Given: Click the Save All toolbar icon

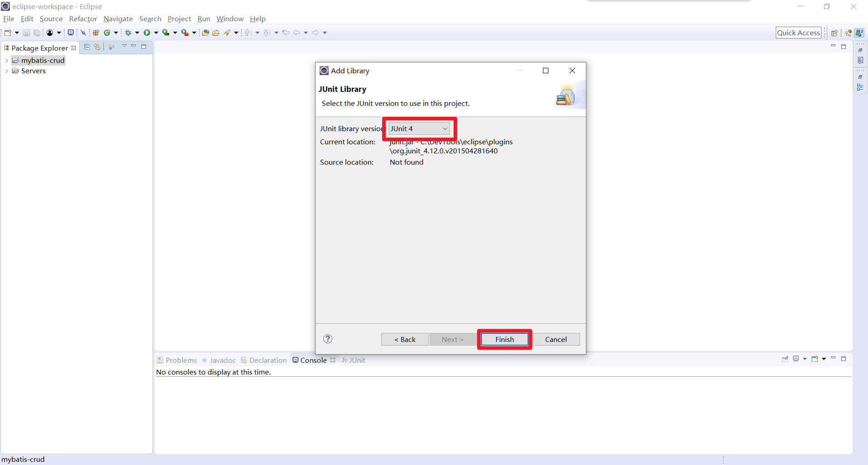Looking at the screenshot, I should (x=37, y=33).
